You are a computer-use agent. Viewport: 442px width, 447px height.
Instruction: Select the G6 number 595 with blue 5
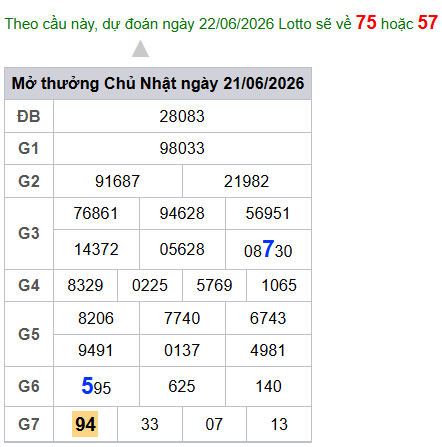[96, 386]
